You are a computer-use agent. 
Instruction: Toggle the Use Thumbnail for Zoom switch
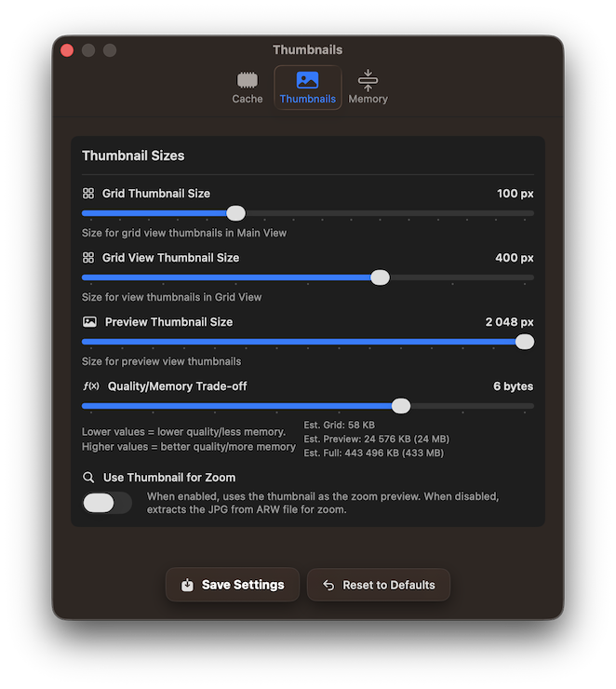coord(107,503)
